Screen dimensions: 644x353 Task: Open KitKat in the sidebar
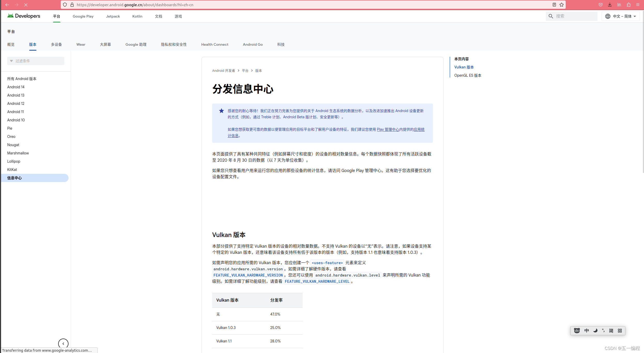[x=12, y=170]
